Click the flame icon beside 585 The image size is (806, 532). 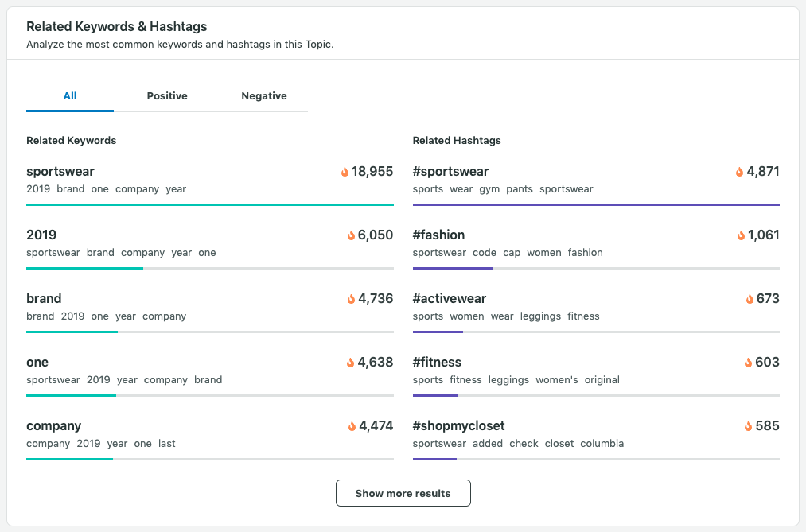tap(749, 426)
